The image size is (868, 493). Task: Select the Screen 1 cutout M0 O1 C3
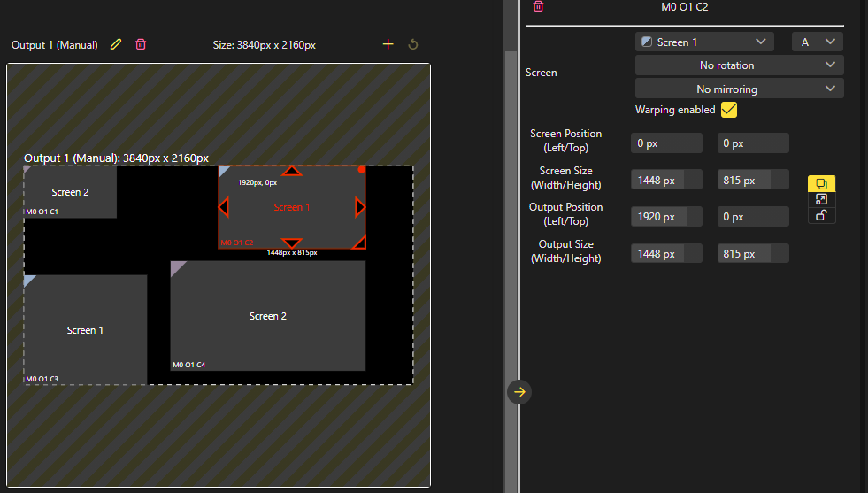pos(85,330)
